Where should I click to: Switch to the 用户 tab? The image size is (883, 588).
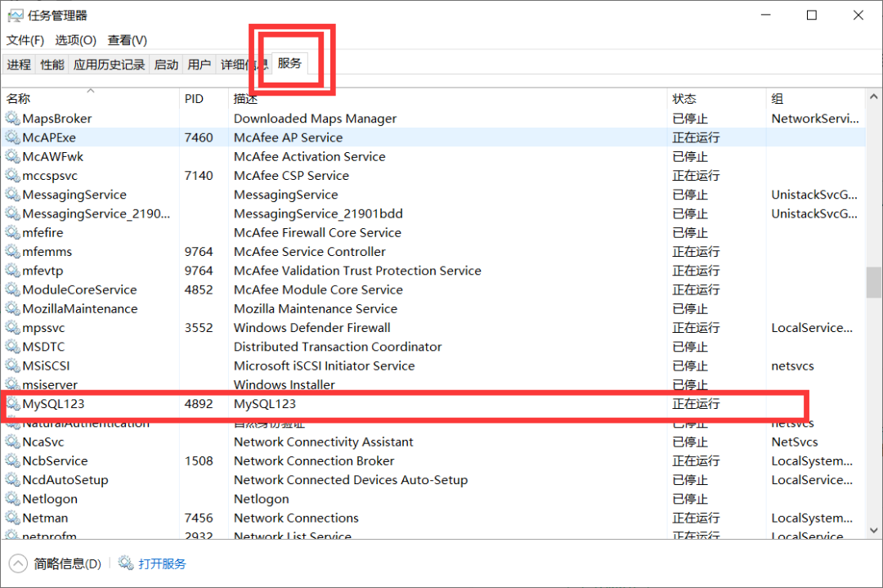point(199,65)
